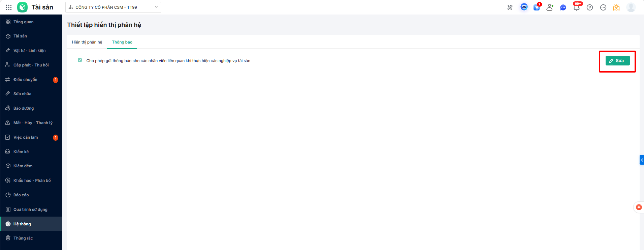Click the Bảo dưỡng maintenance icon
This screenshot has height=250, width=644.
(8, 108)
